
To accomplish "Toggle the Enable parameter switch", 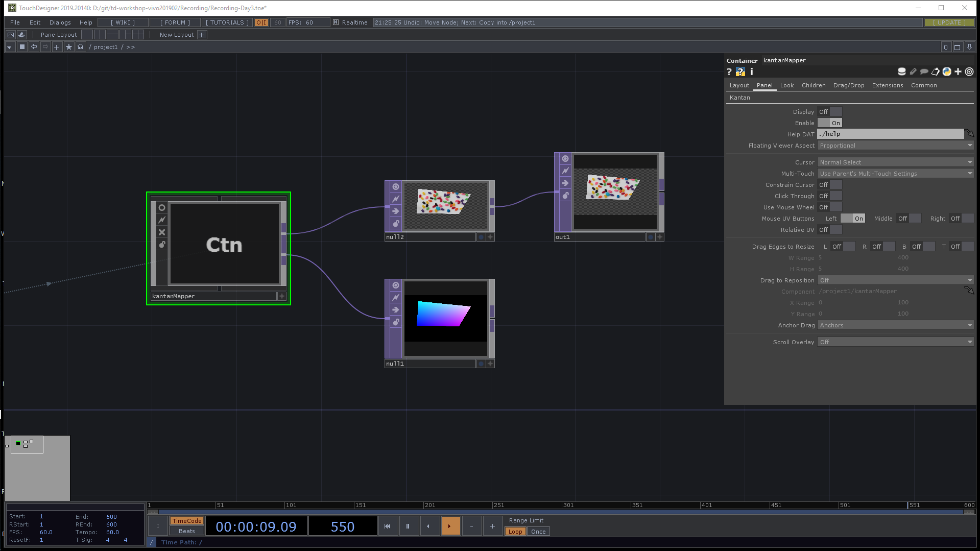I will point(830,123).
